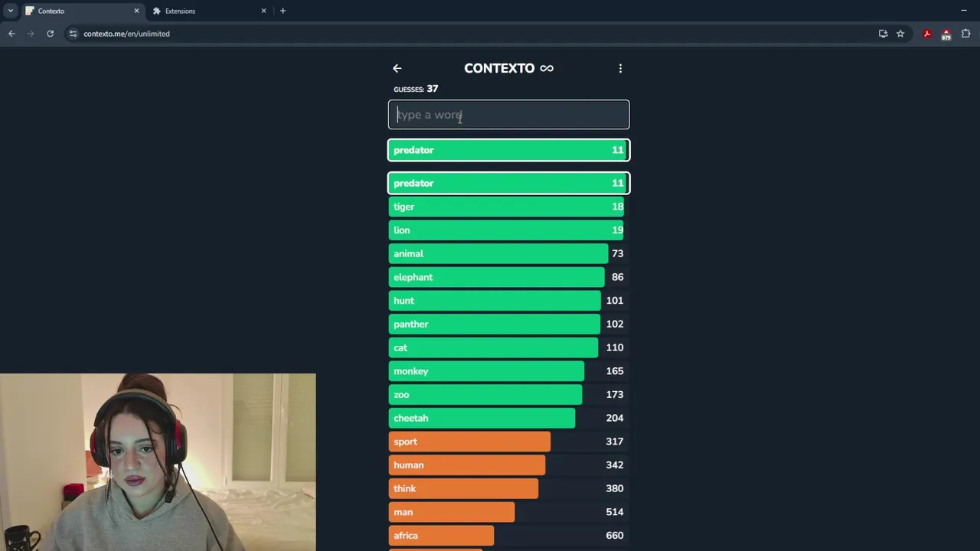Click the 'cheetah' guess row
The height and width of the screenshot is (551, 980).
508,418
